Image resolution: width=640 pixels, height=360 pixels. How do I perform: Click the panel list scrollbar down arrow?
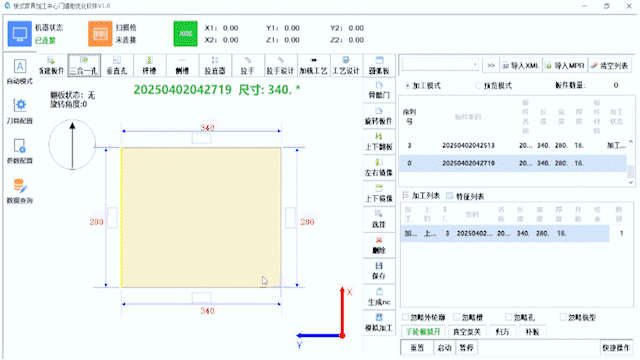[631, 182]
